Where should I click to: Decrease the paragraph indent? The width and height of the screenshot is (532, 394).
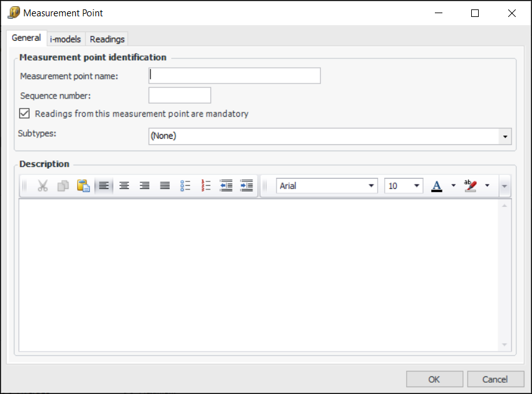click(226, 186)
